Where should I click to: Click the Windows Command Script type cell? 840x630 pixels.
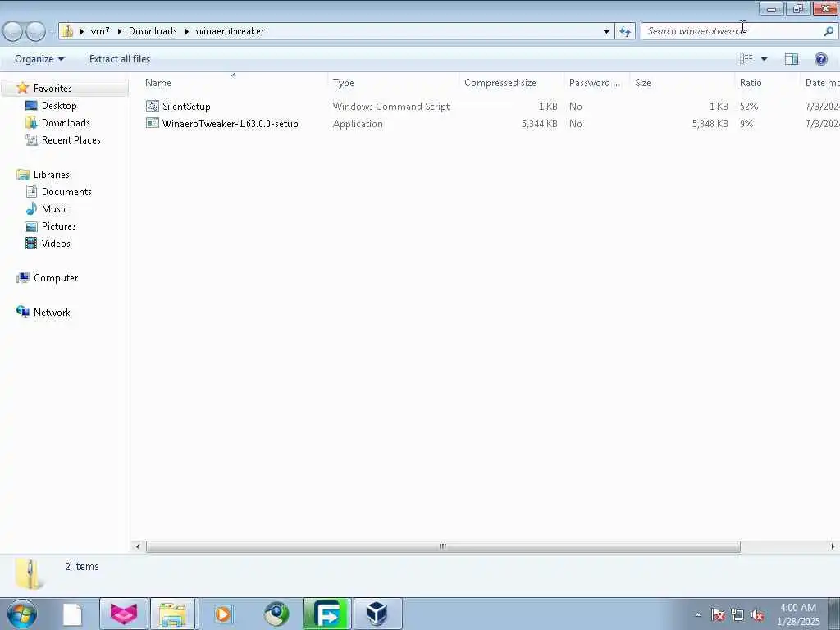point(391,106)
